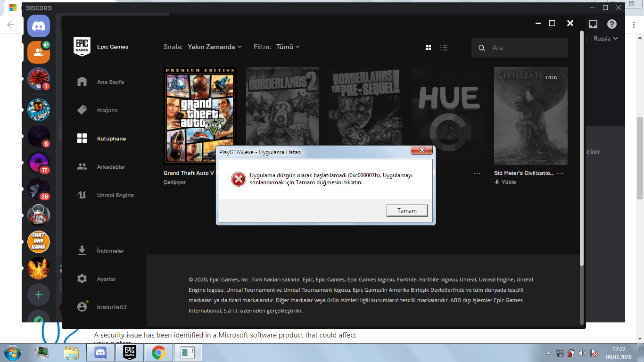Open the Discord inbox icon
Screen dimensions: 644x362
click(593, 24)
